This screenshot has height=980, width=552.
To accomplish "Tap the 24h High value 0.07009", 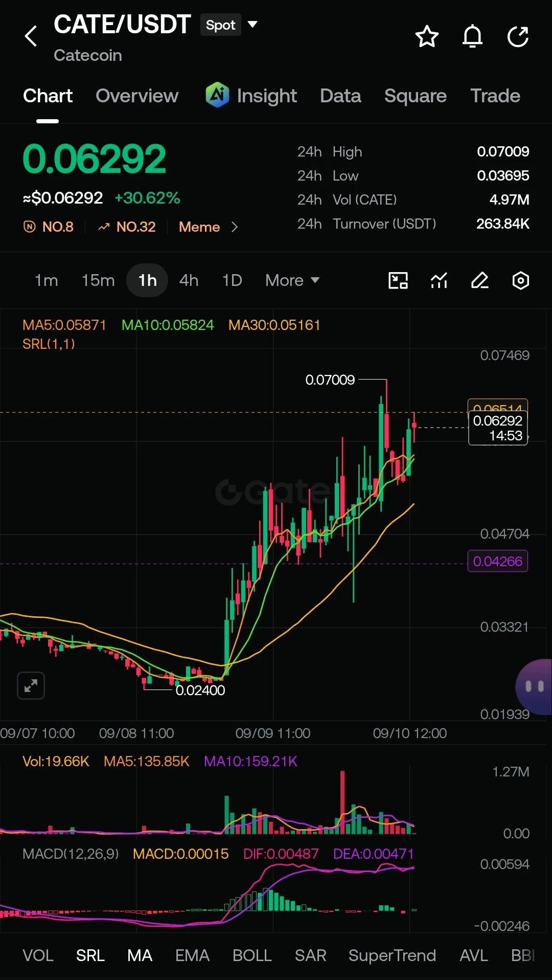I will pos(503,151).
